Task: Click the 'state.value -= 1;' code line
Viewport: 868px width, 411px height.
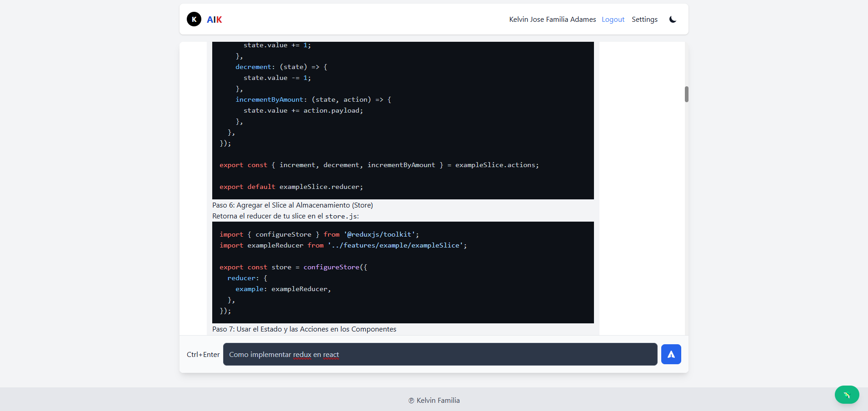Action: [x=277, y=78]
